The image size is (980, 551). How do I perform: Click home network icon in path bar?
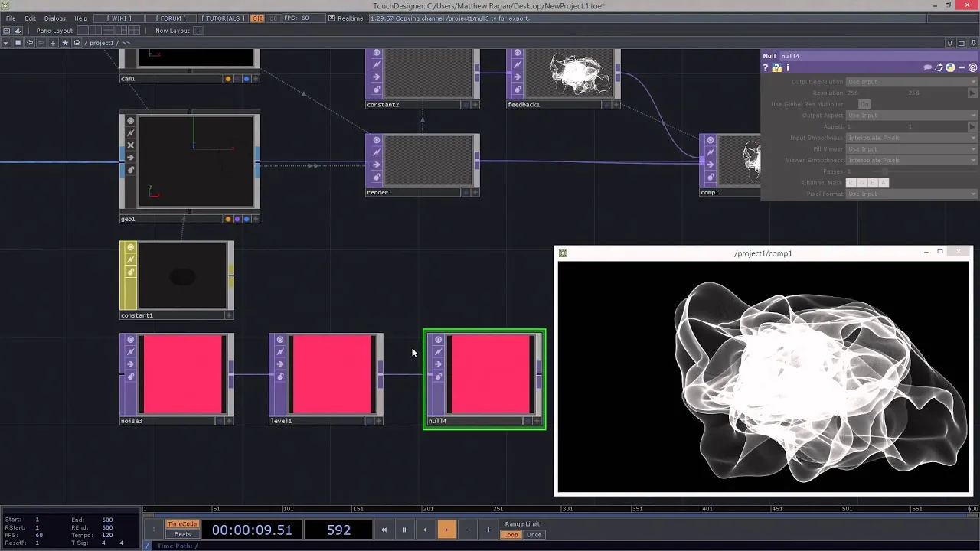tap(77, 43)
